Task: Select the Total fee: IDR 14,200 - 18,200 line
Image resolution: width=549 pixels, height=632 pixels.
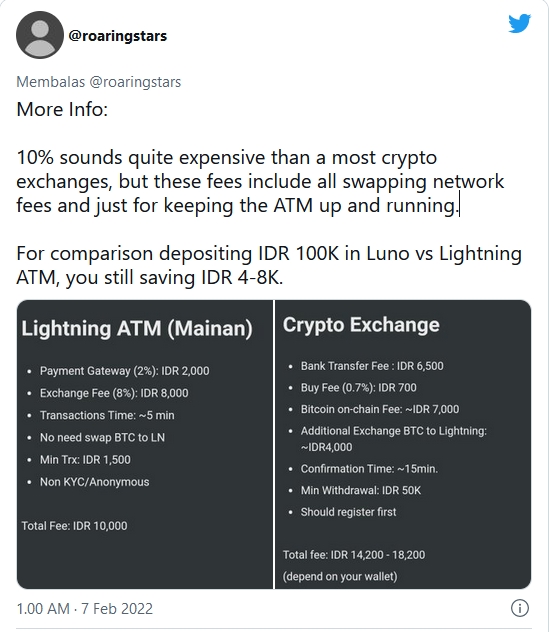Action: [354, 555]
